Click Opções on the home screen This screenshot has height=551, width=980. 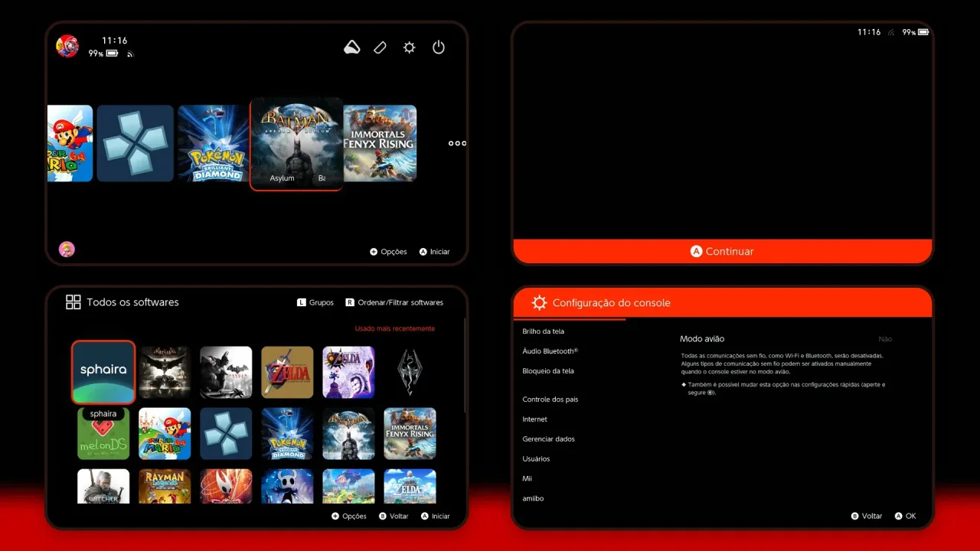pyautogui.click(x=388, y=252)
